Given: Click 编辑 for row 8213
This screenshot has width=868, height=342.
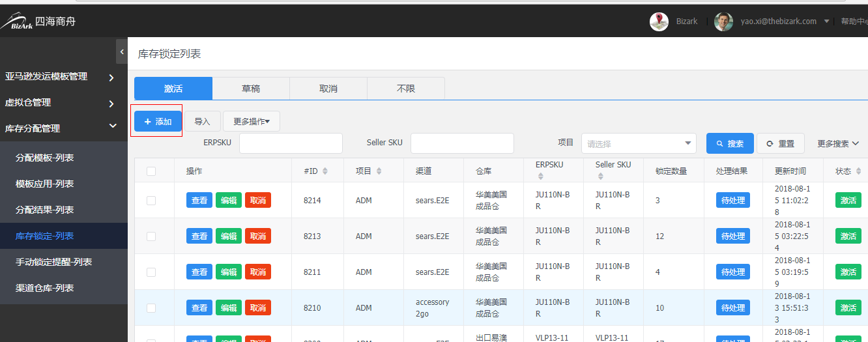Looking at the screenshot, I should [x=229, y=236].
